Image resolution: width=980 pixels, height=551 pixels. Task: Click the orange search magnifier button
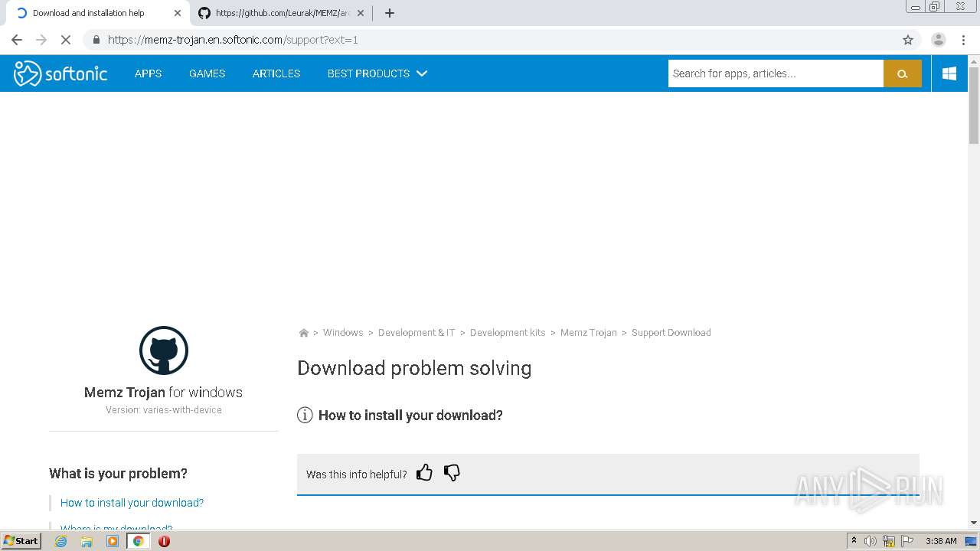pos(902,73)
